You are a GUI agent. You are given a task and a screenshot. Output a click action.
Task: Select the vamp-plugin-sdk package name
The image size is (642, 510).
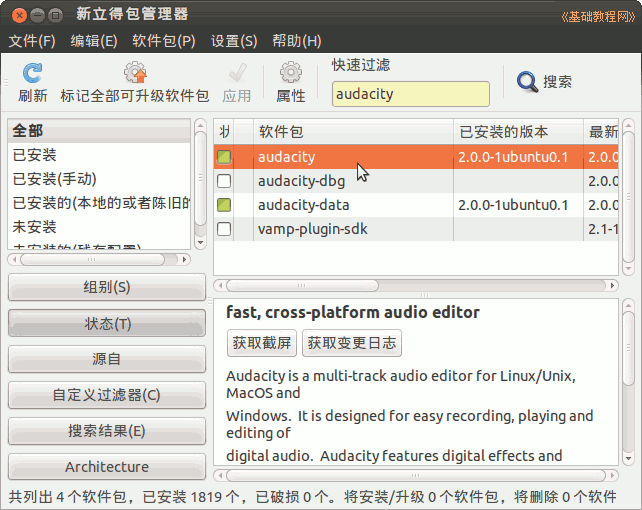coord(312,229)
